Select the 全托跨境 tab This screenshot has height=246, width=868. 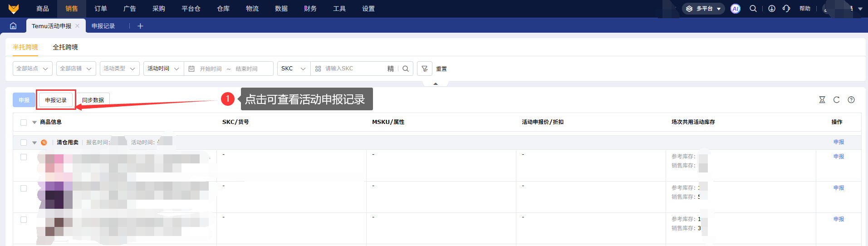tap(65, 47)
